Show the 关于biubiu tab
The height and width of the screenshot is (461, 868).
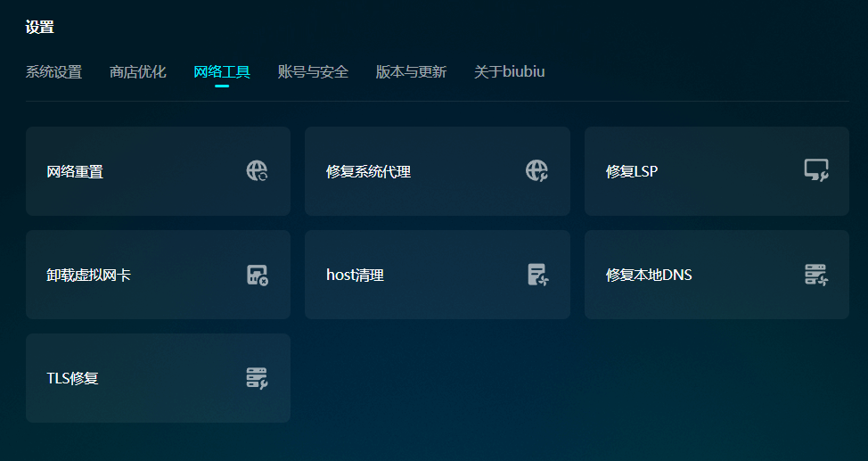[509, 71]
